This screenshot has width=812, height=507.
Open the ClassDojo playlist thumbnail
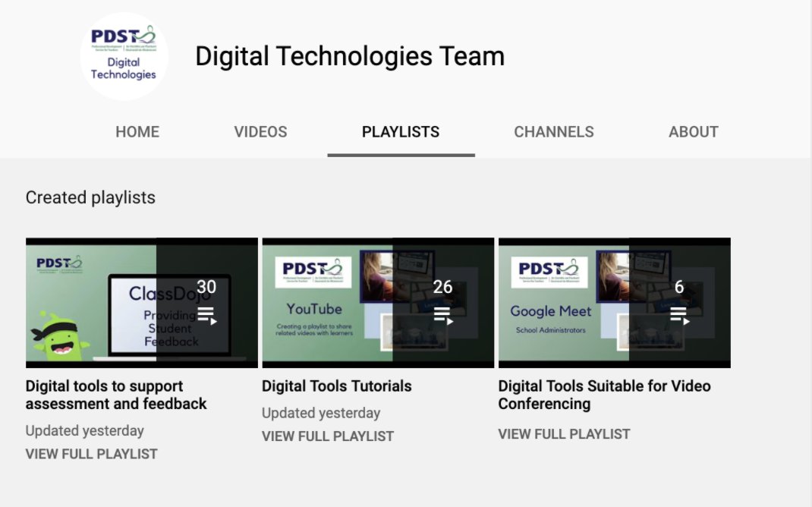tap(142, 303)
